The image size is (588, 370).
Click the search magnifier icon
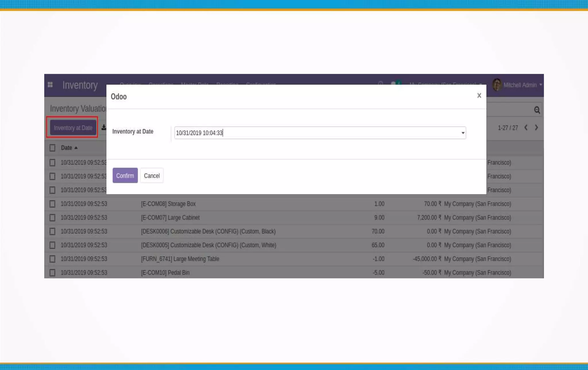pos(537,110)
